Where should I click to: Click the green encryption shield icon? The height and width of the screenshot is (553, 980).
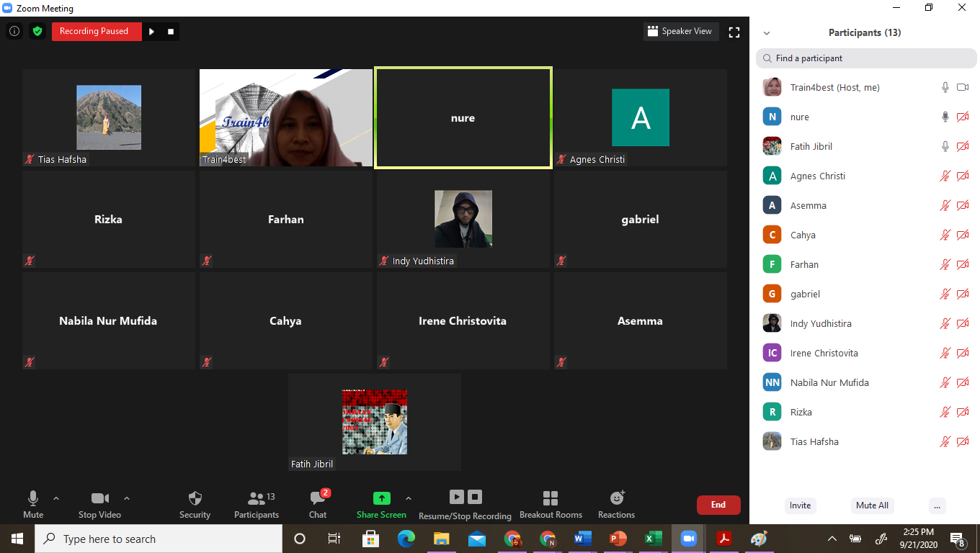(37, 32)
